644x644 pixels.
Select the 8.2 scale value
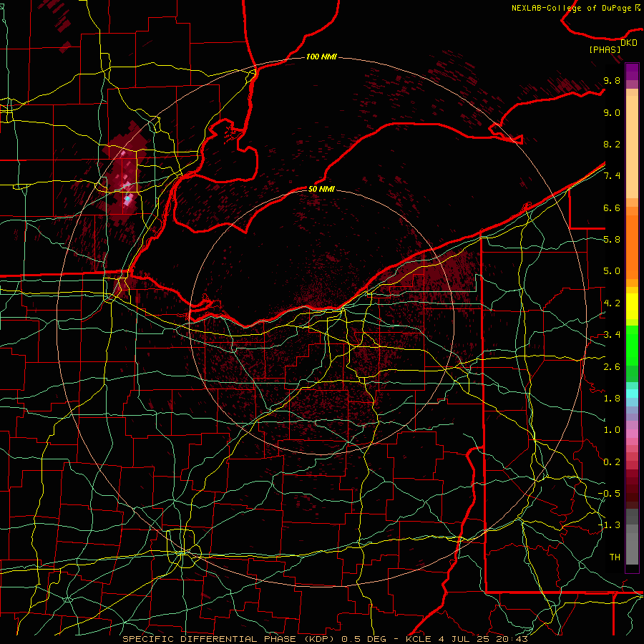tap(612, 144)
